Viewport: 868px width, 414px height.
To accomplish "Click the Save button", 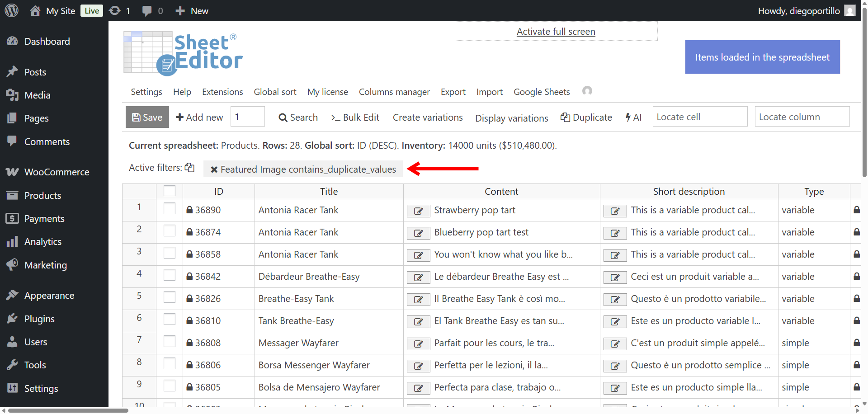I will (147, 118).
